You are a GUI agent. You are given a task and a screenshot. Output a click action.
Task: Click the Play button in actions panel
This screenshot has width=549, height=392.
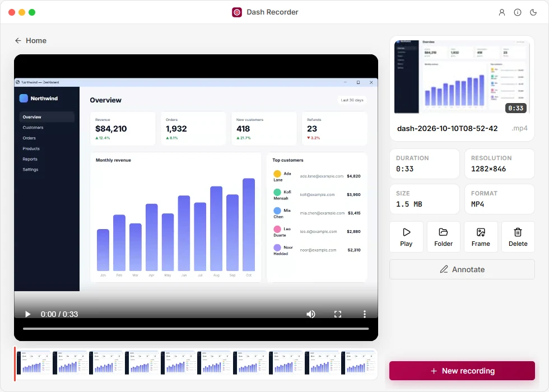406,237
